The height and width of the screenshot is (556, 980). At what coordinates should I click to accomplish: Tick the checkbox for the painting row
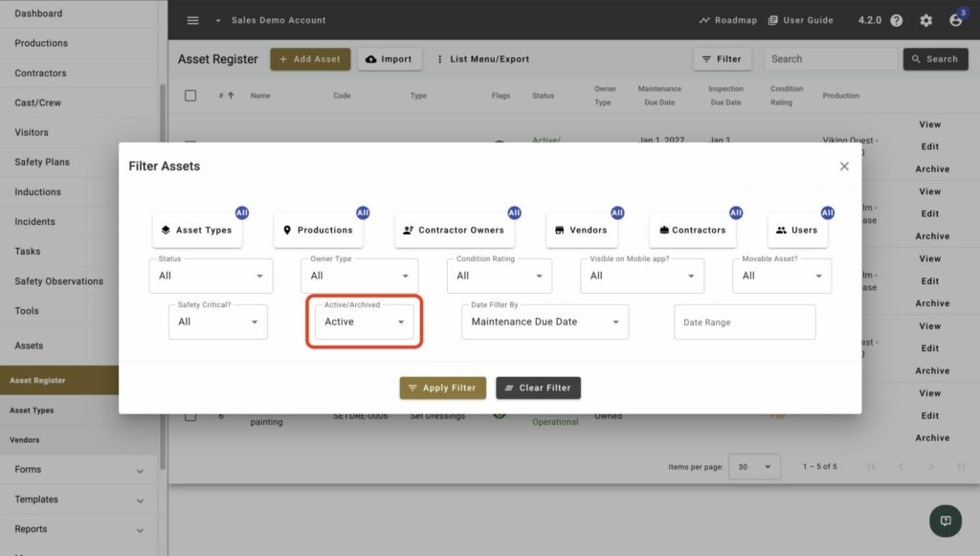pyautogui.click(x=190, y=416)
